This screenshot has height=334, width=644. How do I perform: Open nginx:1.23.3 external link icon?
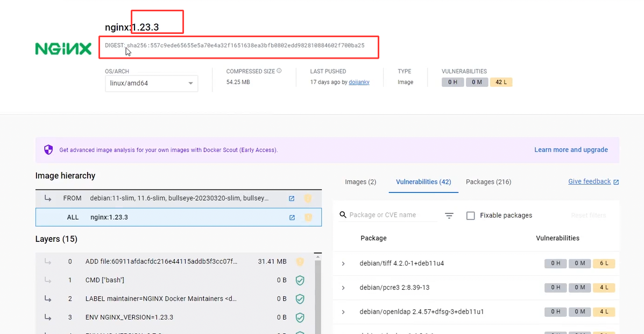pyautogui.click(x=292, y=217)
